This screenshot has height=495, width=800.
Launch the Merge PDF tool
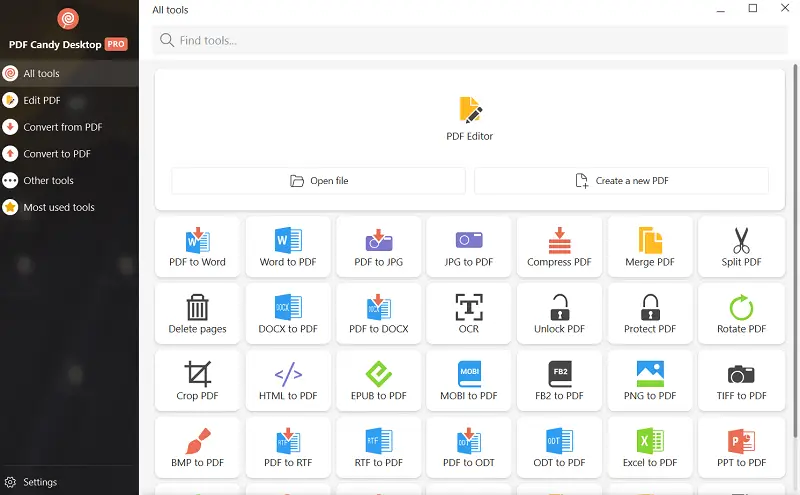(x=650, y=247)
